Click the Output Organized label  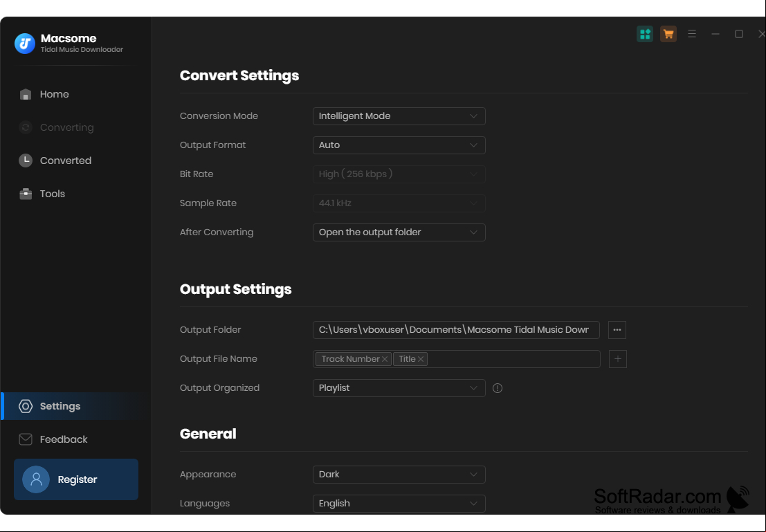pyautogui.click(x=219, y=388)
